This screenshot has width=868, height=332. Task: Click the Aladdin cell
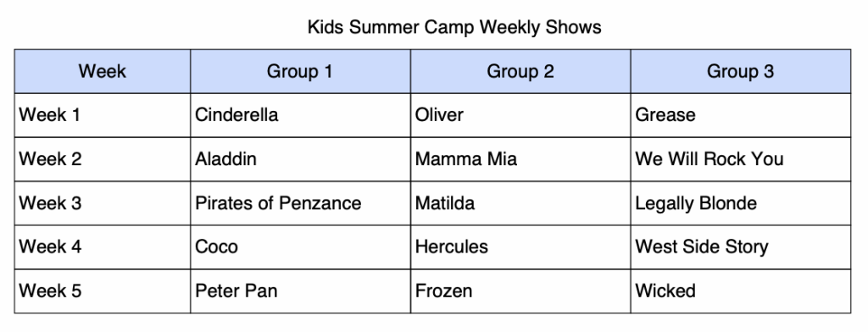(301, 159)
